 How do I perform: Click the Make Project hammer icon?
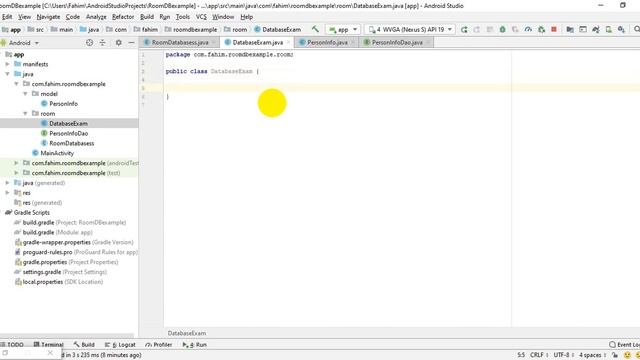point(315,29)
